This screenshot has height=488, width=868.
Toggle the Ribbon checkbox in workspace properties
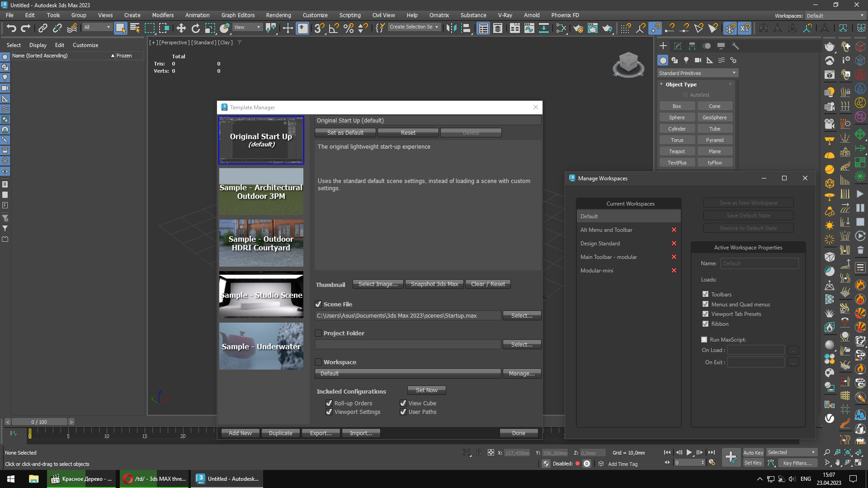tap(705, 324)
